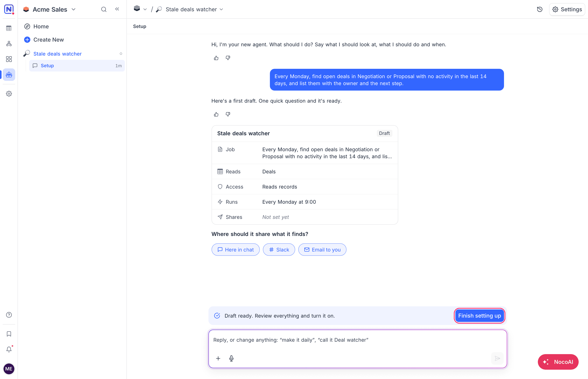Open the ME user avatar
The image size is (588, 379).
tap(9, 369)
